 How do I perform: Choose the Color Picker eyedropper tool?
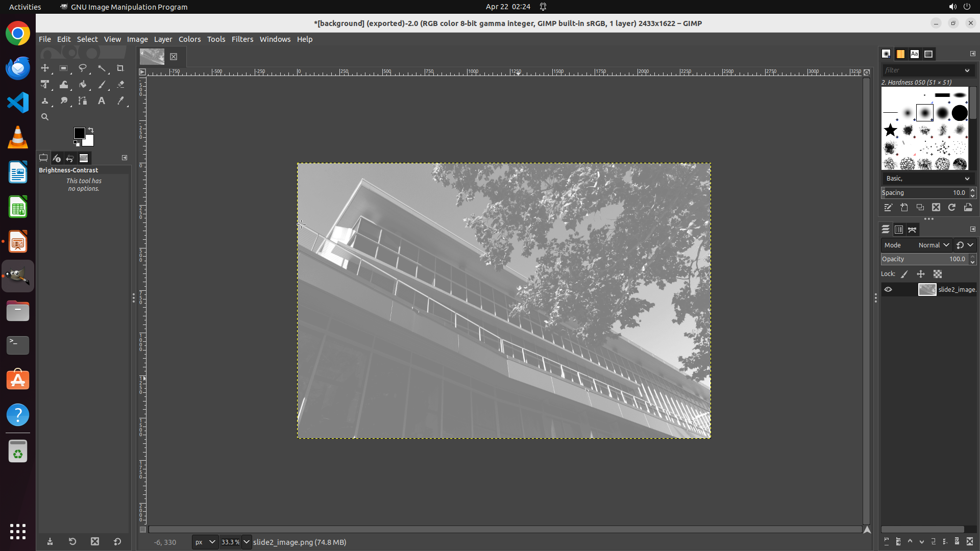(x=120, y=101)
